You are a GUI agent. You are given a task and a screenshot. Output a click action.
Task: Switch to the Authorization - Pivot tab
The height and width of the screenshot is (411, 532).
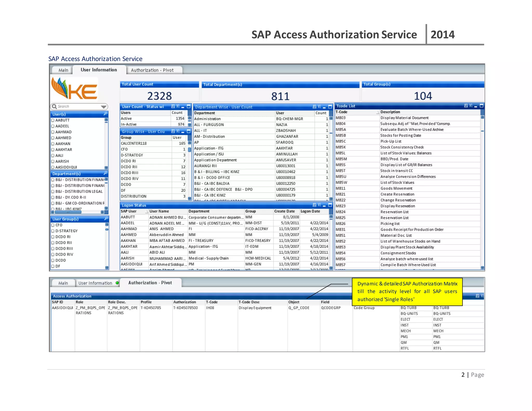152,70
